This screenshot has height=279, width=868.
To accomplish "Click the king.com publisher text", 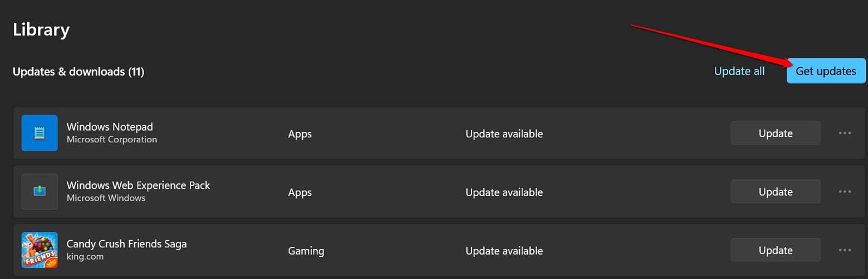I will pyautogui.click(x=85, y=257).
